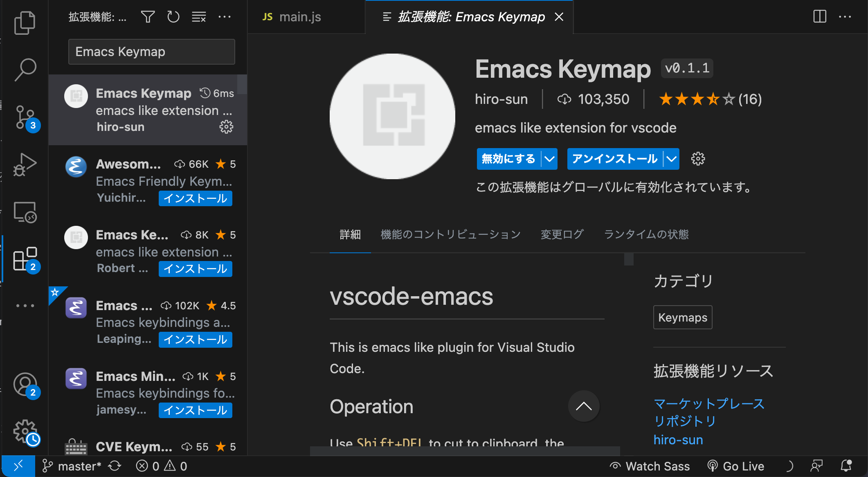Split the editor right
Viewport: 868px width, 477px height.
pos(820,17)
